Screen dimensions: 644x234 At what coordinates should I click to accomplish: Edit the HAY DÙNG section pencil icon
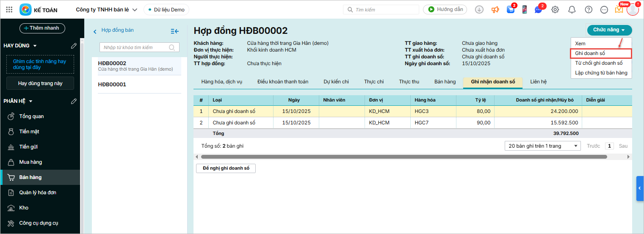point(74,46)
